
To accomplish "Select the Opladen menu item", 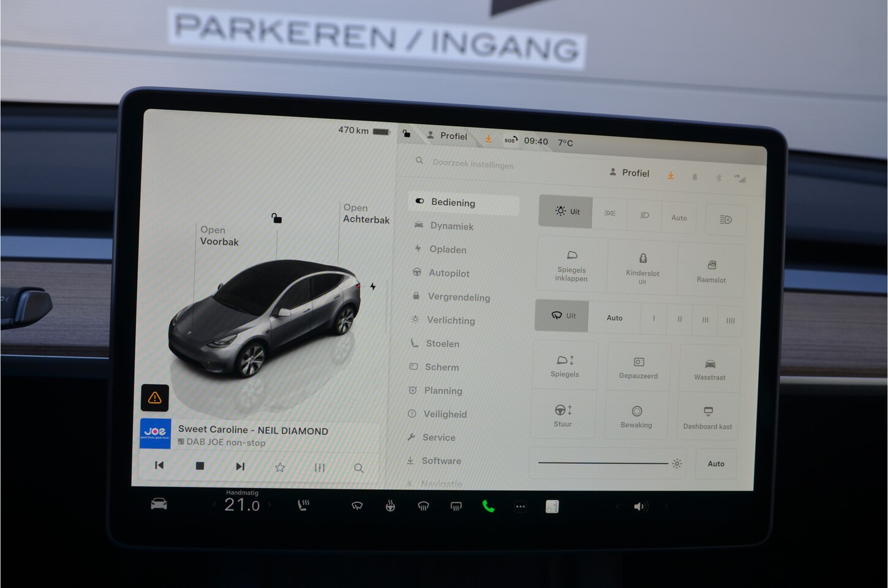I will click(448, 249).
